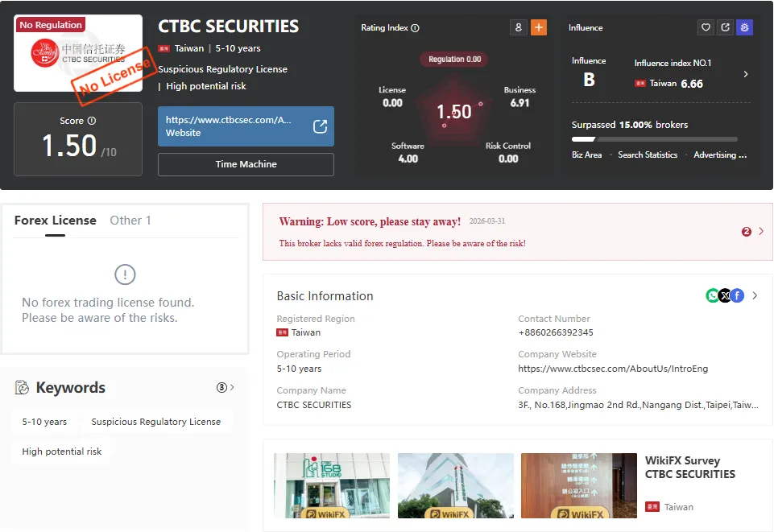Expand the Keywords list chevron
Viewport: 774px width, 532px height.
(232, 387)
